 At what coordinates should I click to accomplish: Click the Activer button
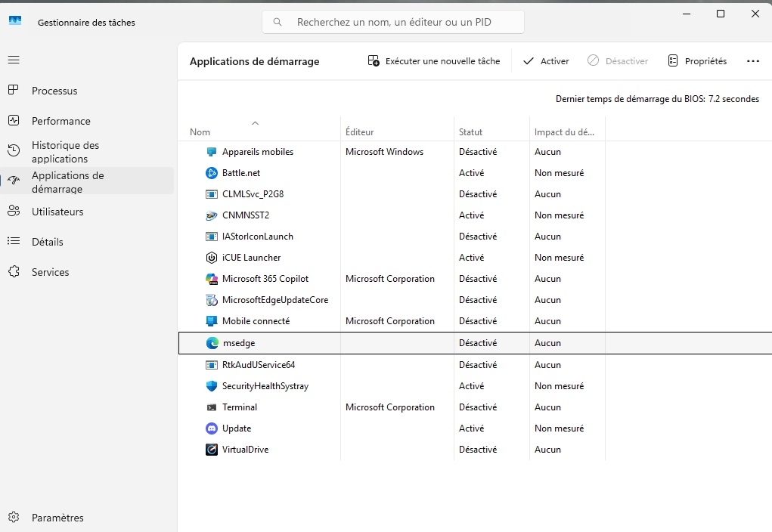(x=545, y=61)
